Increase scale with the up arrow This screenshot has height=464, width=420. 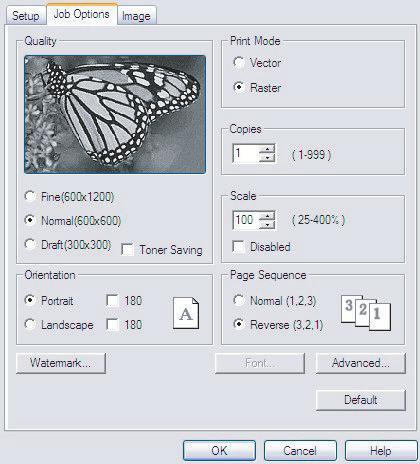[x=267, y=216]
